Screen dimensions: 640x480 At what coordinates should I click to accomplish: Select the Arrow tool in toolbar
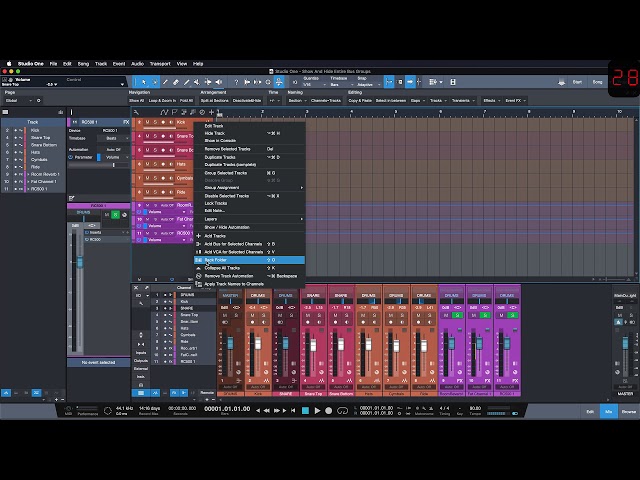coord(144,82)
